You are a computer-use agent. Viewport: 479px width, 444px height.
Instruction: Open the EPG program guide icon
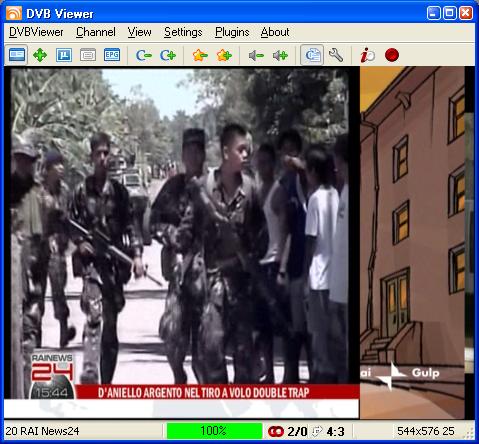coord(112,55)
